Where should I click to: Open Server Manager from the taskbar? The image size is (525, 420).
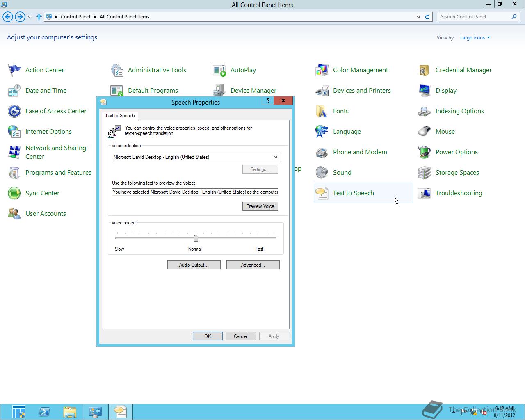pyautogui.click(x=19, y=412)
